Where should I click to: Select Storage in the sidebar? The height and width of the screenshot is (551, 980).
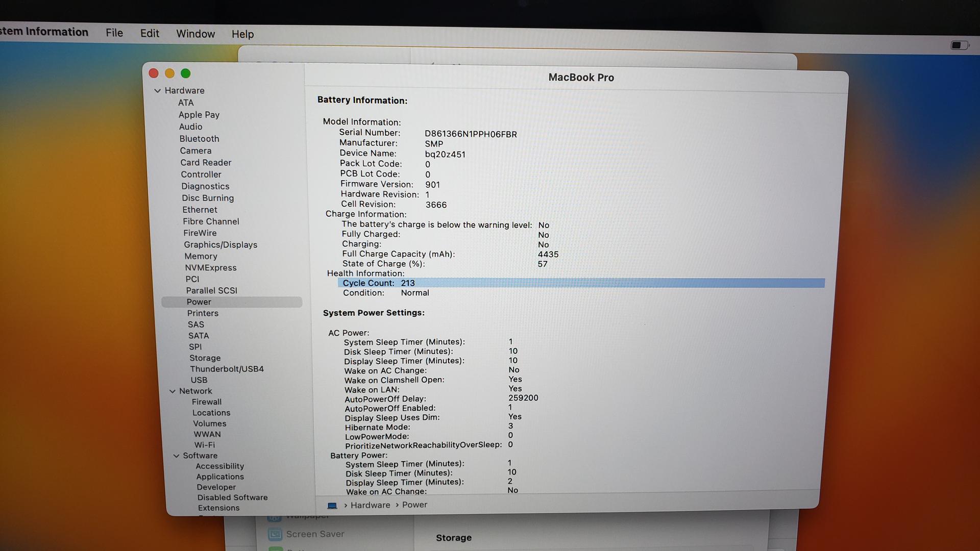[x=205, y=358]
